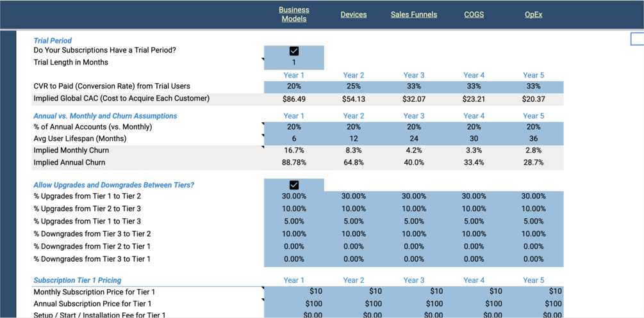This screenshot has height=318, width=644.
Task: Select Year 2 CVR to Paid 25% cell
Action: (x=354, y=86)
